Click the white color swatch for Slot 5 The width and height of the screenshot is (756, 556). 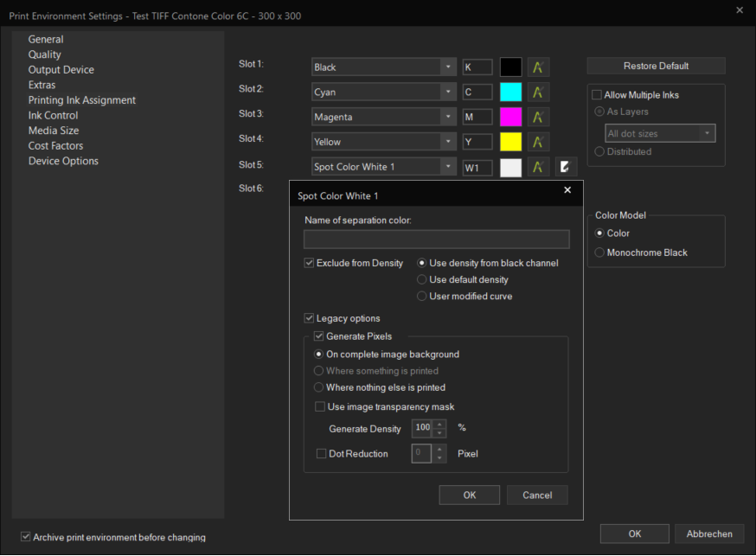tap(510, 168)
